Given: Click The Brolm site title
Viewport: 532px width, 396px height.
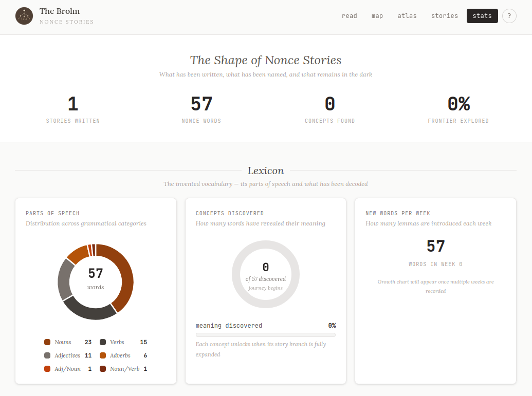Looking at the screenshot, I should point(60,11).
